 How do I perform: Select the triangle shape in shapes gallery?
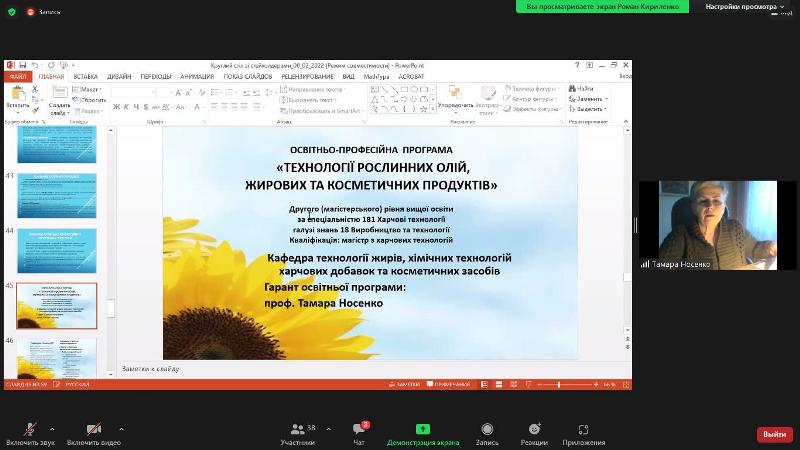pos(374,99)
